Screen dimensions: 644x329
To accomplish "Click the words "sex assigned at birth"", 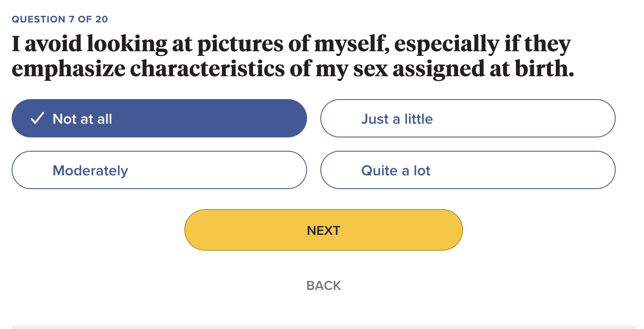I will (x=463, y=69).
